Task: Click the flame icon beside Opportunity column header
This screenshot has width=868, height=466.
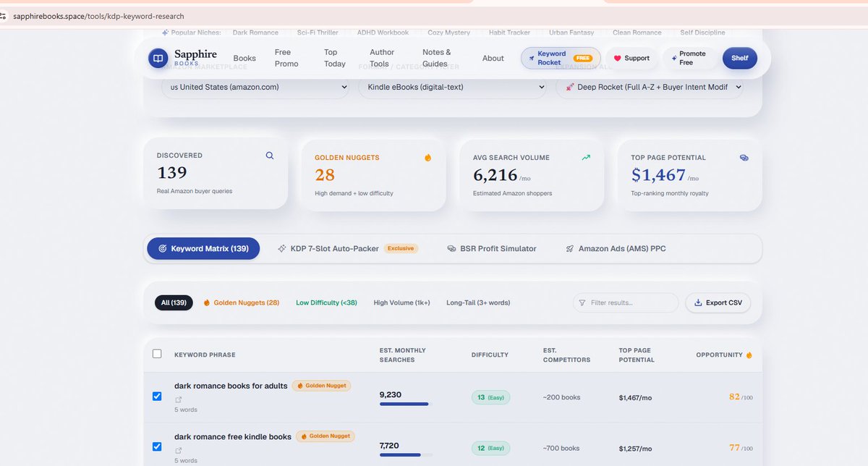Action: 749,355
